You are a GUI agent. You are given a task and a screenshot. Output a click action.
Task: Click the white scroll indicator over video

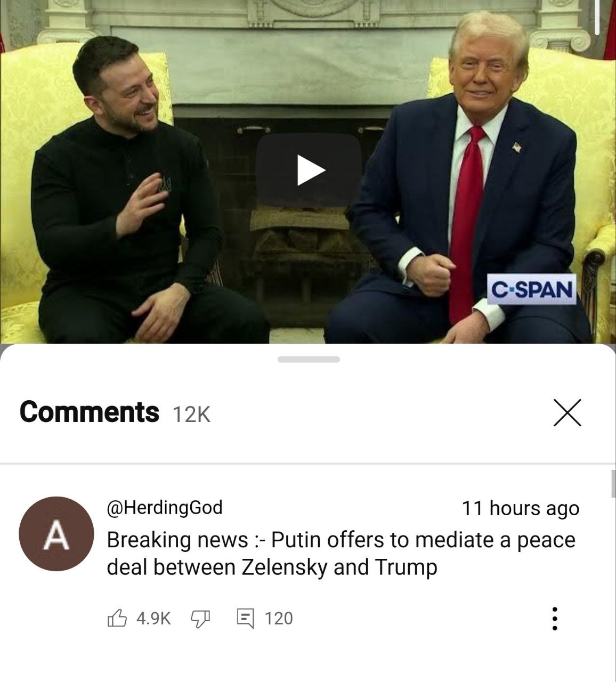(x=597, y=17)
